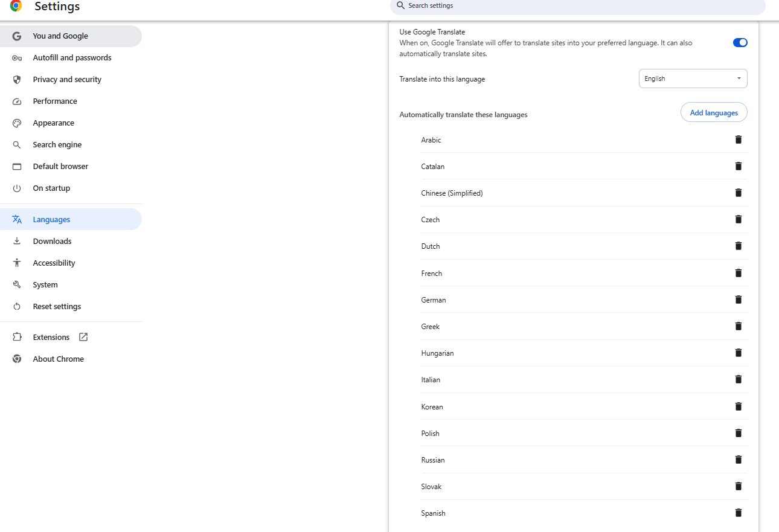779x532 pixels.
Task: Open the Appearance settings page
Action: pyautogui.click(x=53, y=123)
